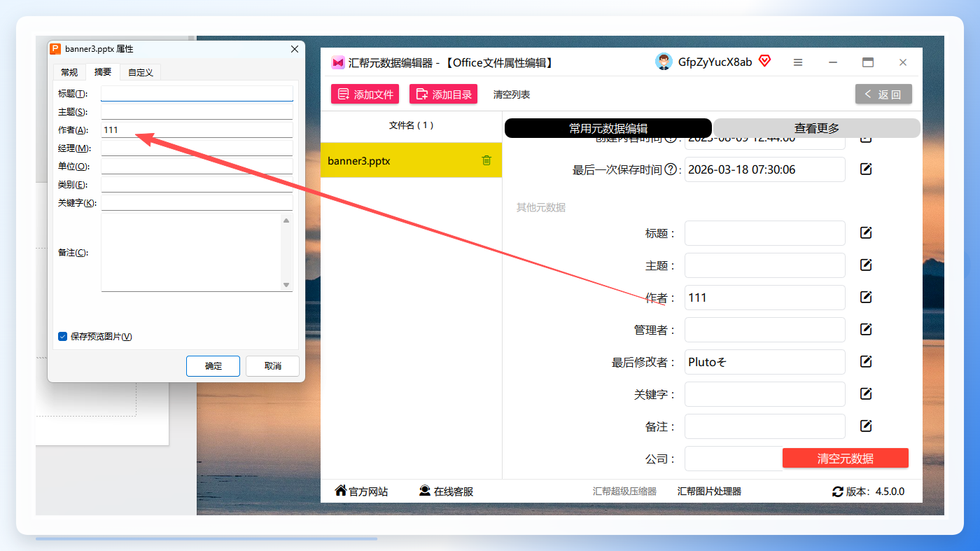Open 汇帮超级压缩器 link
980x551 pixels.
(624, 491)
